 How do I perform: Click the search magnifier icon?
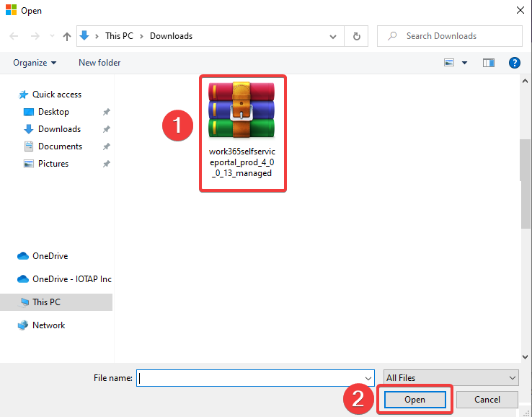pos(392,35)
